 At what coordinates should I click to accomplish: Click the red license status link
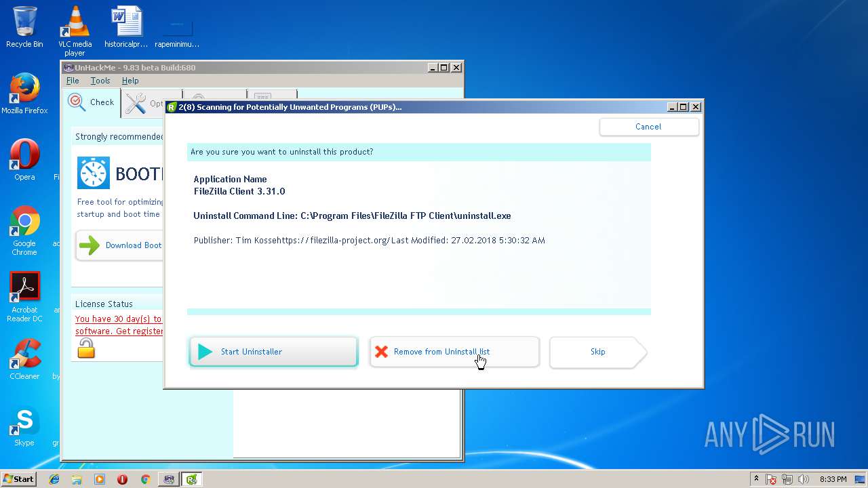click(119, 325)
